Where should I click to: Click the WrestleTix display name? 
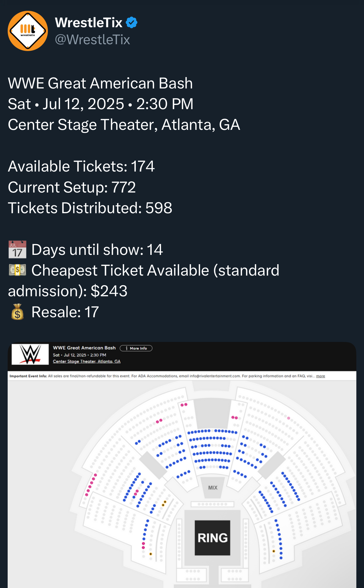(89, 22)
